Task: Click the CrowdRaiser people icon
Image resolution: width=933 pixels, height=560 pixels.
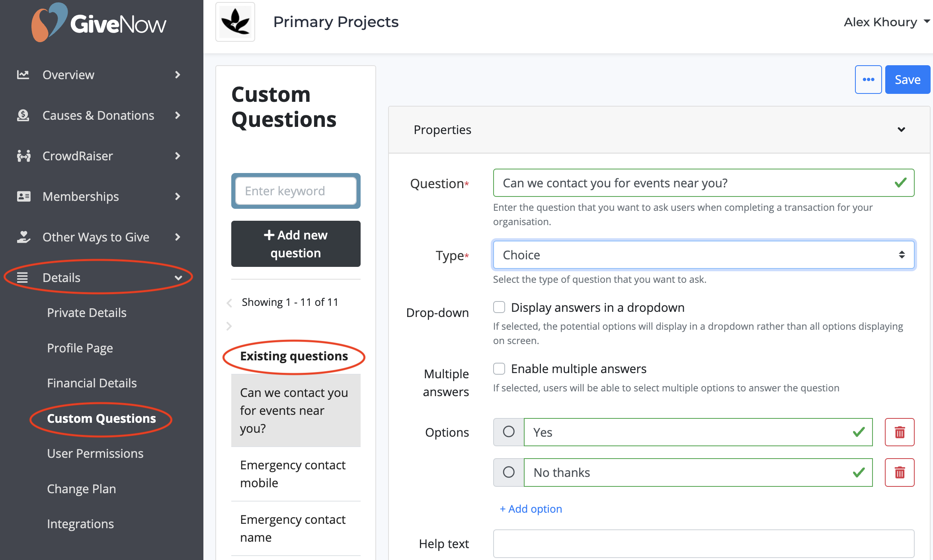Action: 23,156
